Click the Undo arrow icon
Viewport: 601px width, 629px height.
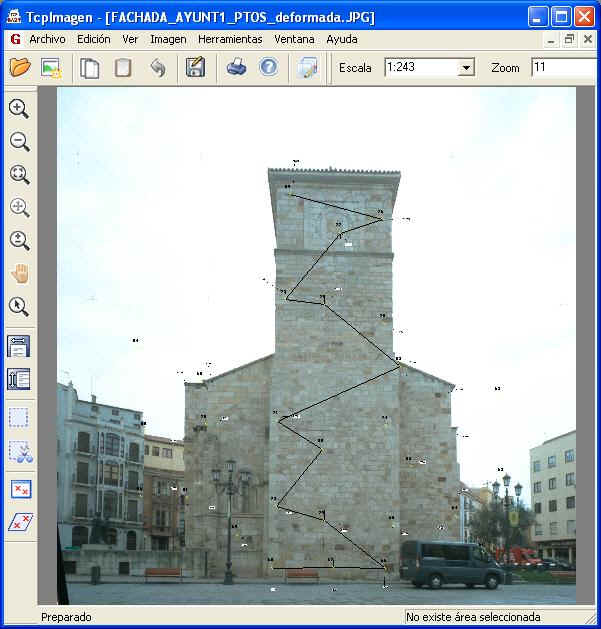(157, 68)
